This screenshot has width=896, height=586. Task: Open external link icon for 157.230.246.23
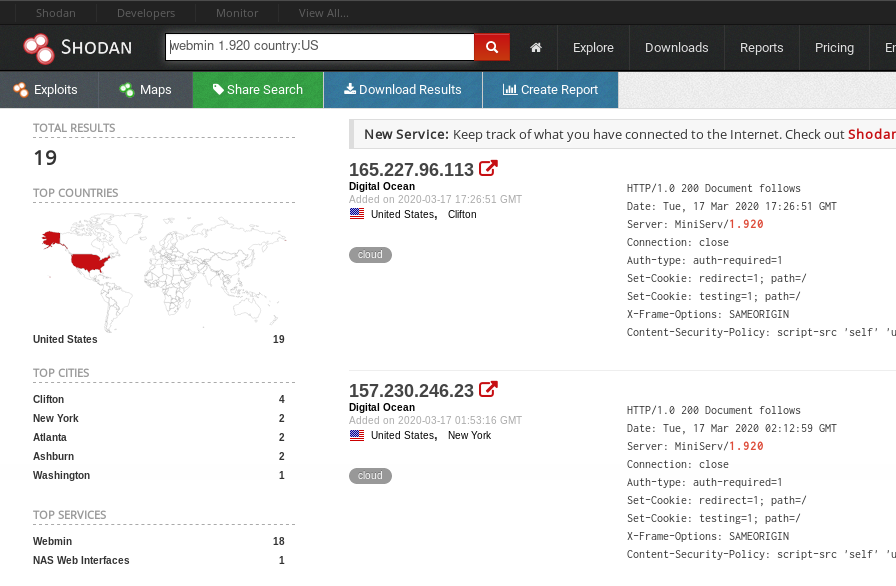[x=488, y=389]
